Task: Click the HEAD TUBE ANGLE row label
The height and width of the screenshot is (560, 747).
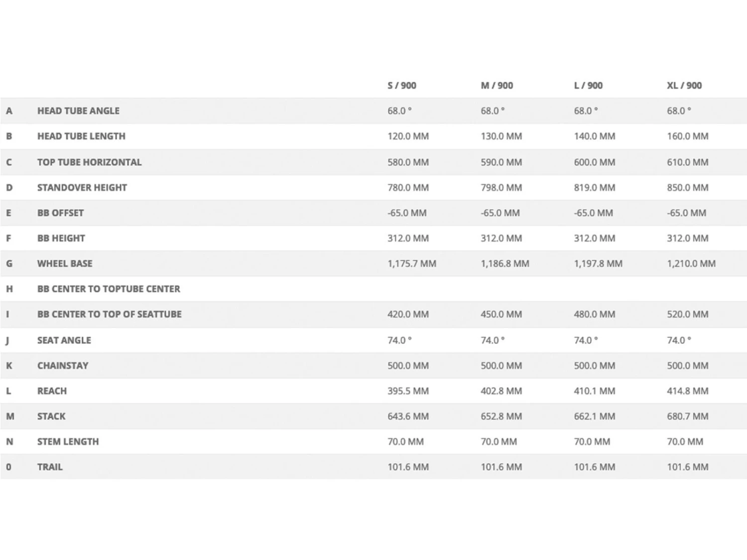Action: (78, 111)
